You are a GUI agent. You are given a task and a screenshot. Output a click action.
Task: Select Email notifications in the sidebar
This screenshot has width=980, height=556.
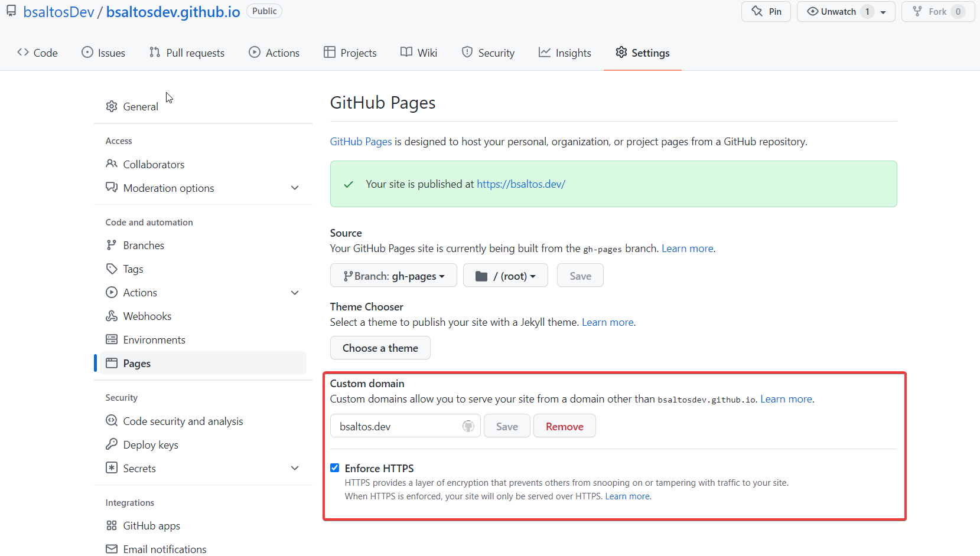click(x=203, y=549)
